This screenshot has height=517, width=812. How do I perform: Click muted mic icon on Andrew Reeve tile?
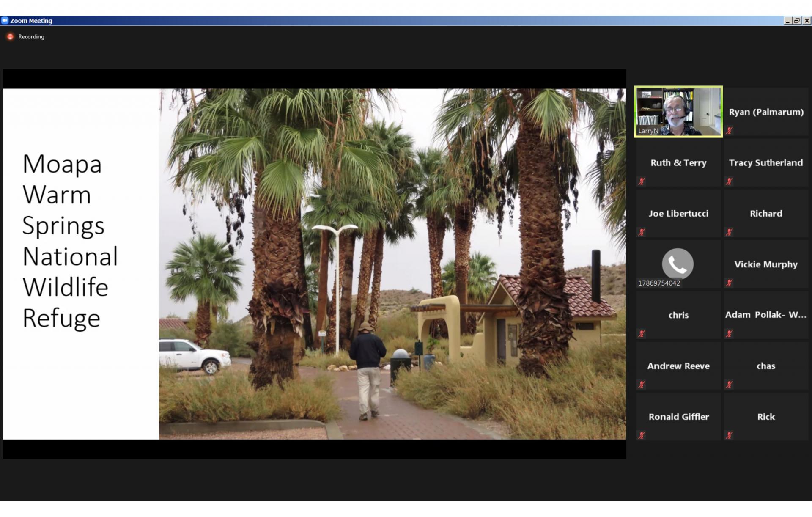point(642,385)
